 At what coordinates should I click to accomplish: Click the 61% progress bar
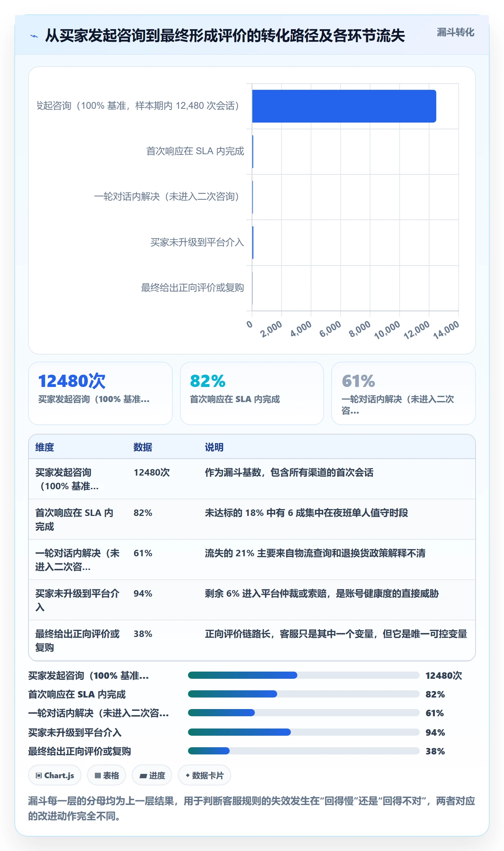pos(304,713)
